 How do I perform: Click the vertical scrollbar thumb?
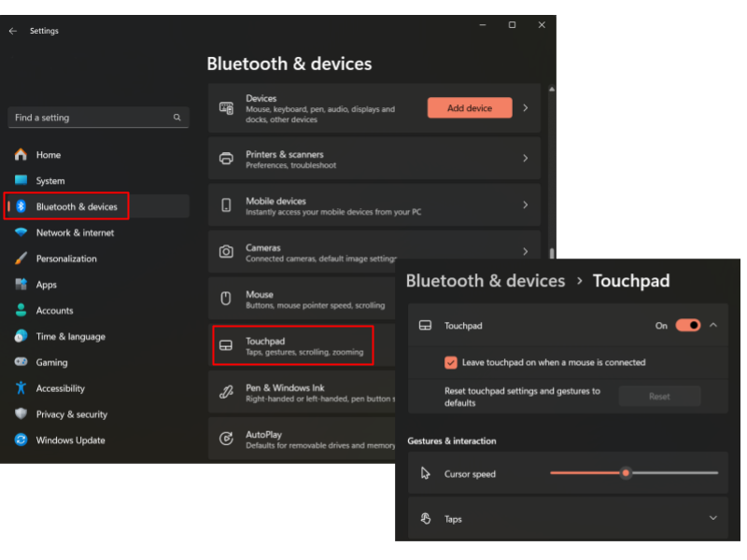click(552, 253)
